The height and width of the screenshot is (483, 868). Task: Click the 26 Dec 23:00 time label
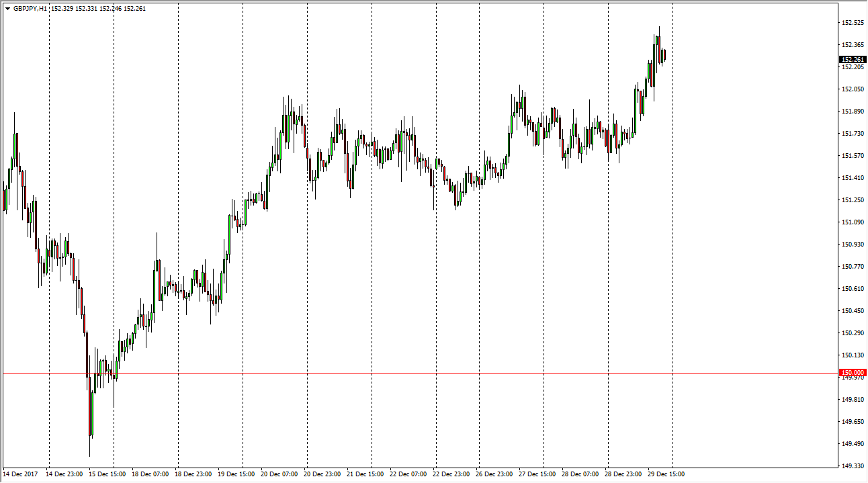(494, 474)
